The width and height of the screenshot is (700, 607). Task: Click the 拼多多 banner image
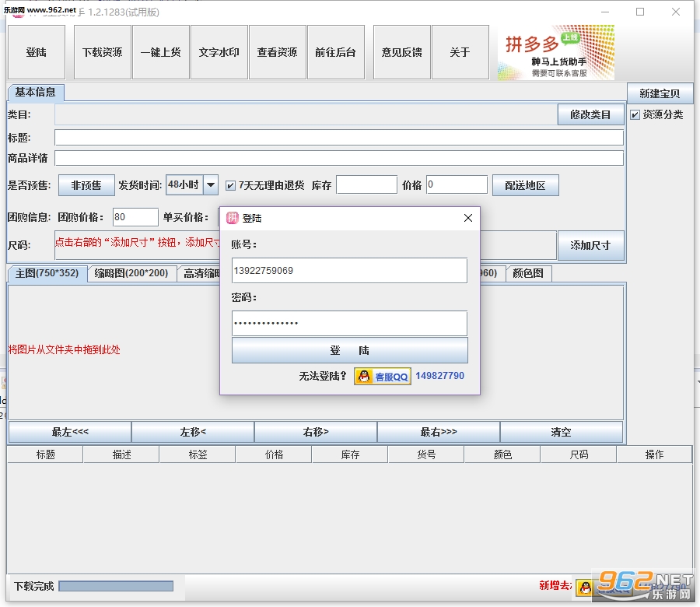(x=556, y=52)
